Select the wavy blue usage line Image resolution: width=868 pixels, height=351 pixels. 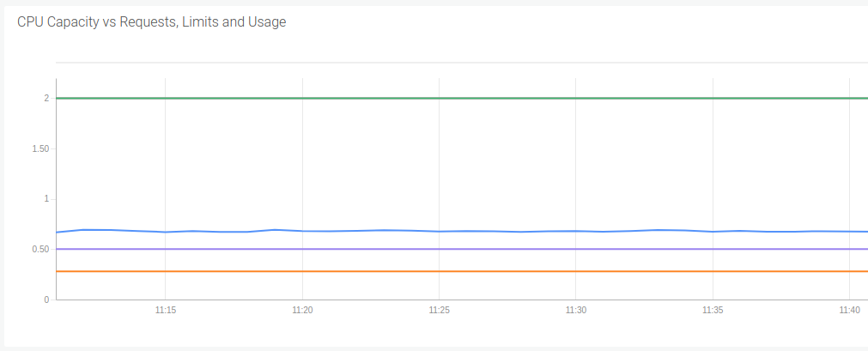462,231
